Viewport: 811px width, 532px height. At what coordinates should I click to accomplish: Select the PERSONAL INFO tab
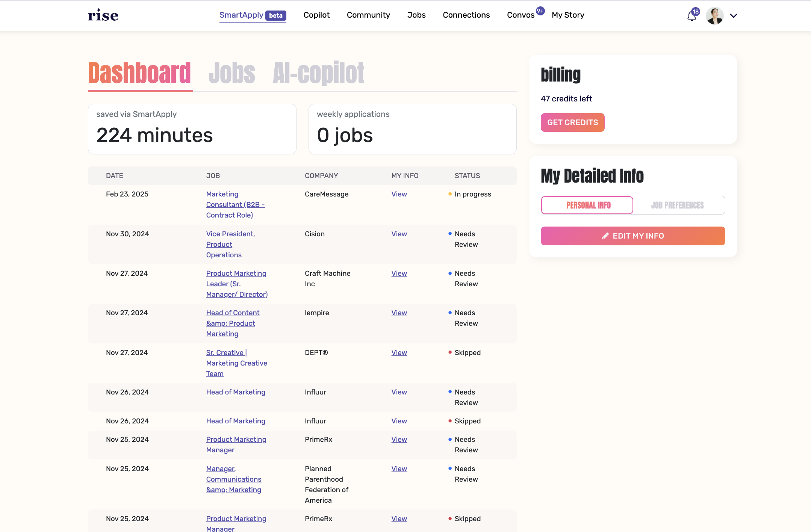click(x=587, y=205)
